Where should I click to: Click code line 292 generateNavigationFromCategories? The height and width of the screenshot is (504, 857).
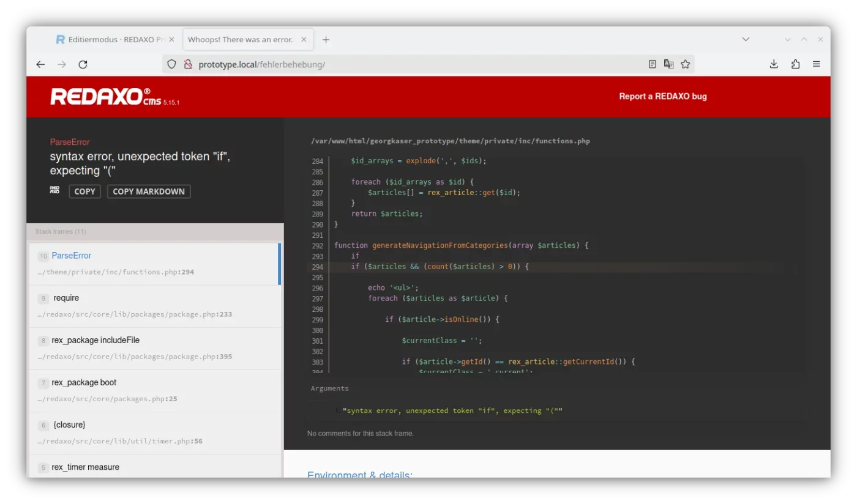tap(461, 245)
